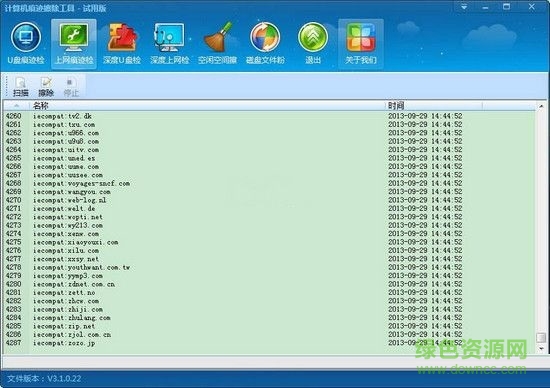Open the 深度U盘检 tool

pyautogui.click(x=122, y=44)
